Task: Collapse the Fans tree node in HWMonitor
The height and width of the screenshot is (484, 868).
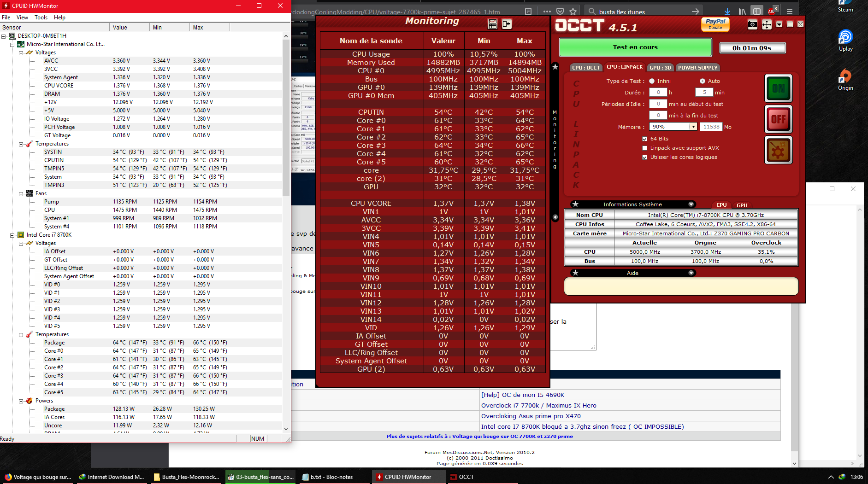Action: [21, 193]
